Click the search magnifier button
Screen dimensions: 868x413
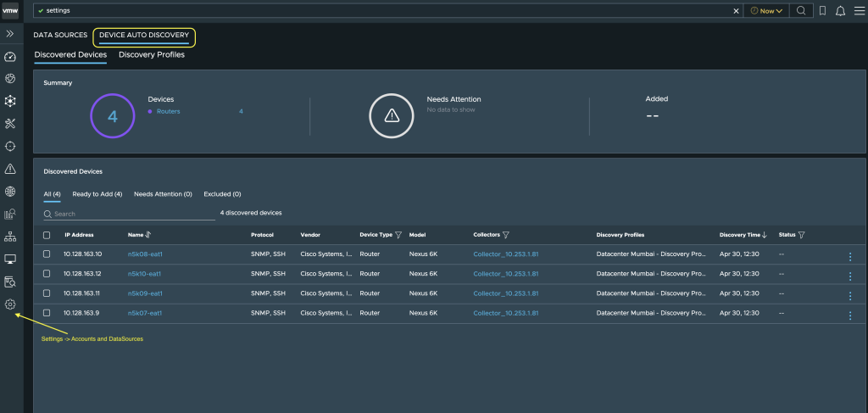pyautogui.click(x=800, y=10)
